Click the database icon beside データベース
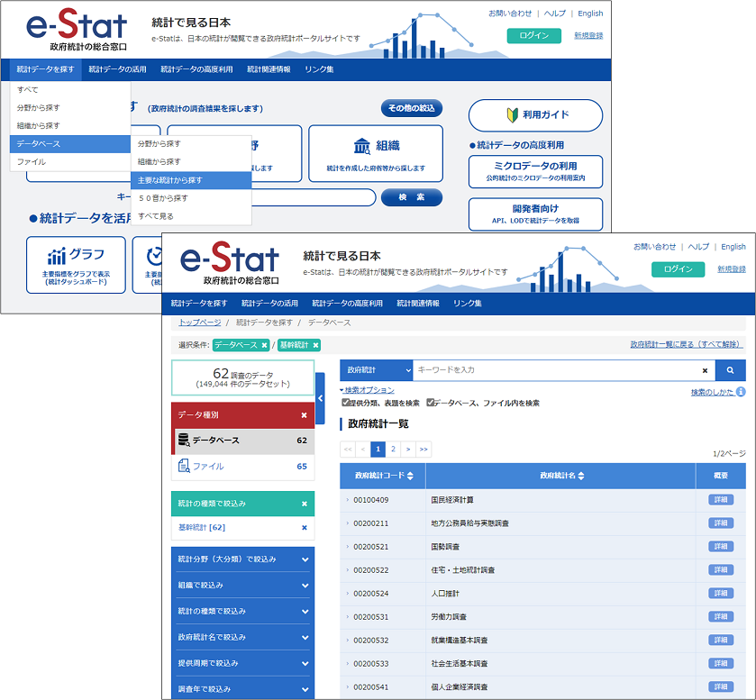 click(x=184, y=440)
